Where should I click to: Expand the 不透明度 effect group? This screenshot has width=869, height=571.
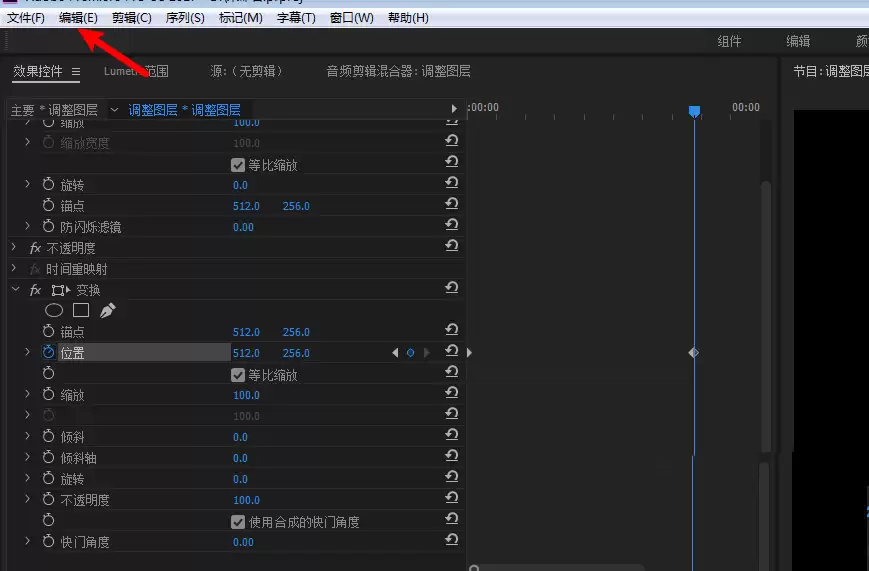click(14, 247)
